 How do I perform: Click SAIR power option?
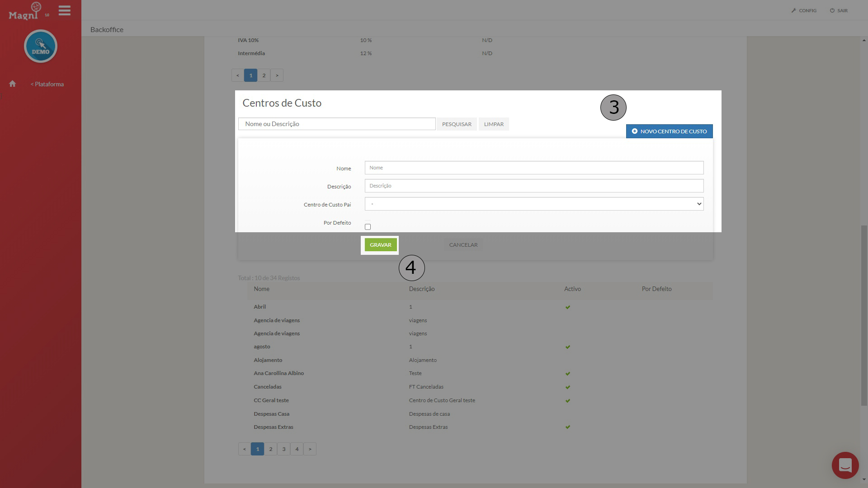click(839, 10)
